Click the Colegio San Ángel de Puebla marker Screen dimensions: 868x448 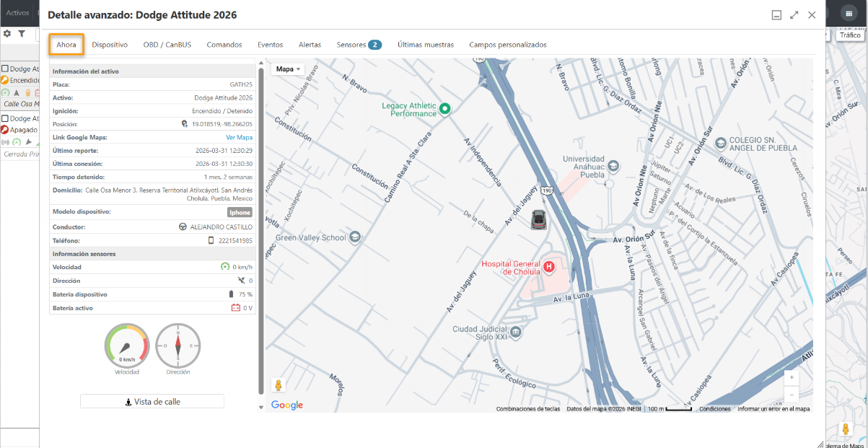(722, 142)
